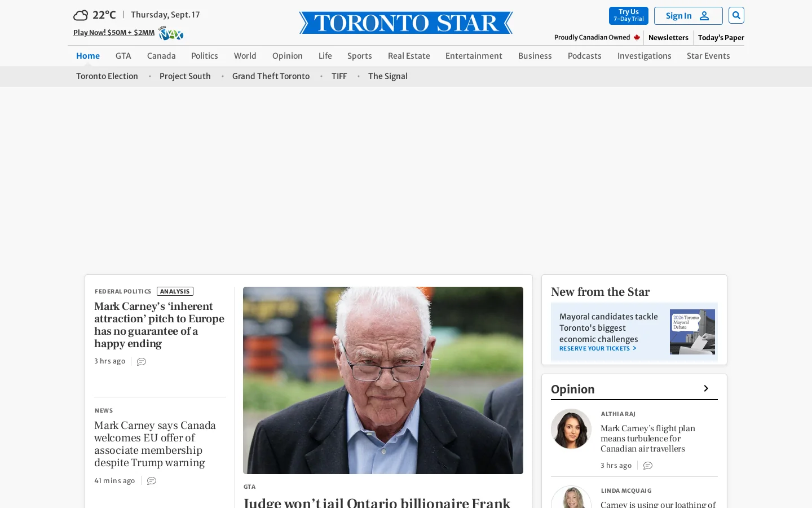This screenshot has height=508, width=812.
Task: Select Entertainment in the navigation
Action: 474,56
